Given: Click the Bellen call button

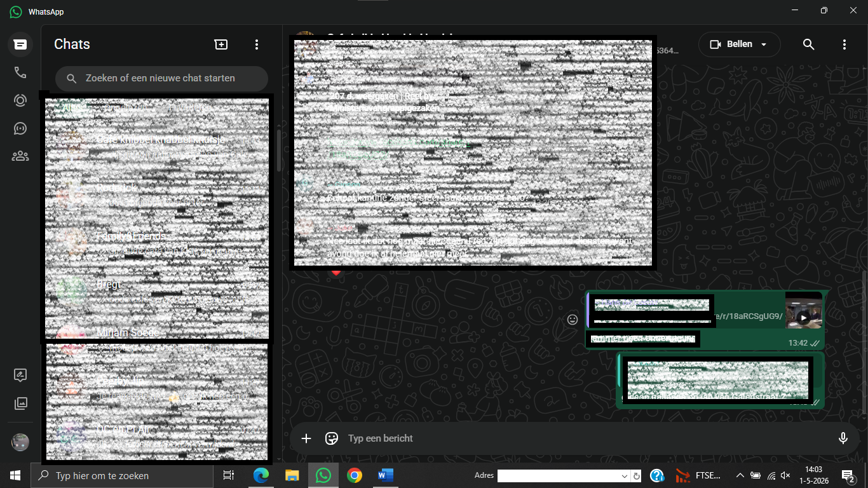Looking at the screenshot, I should tap(731, 44).
